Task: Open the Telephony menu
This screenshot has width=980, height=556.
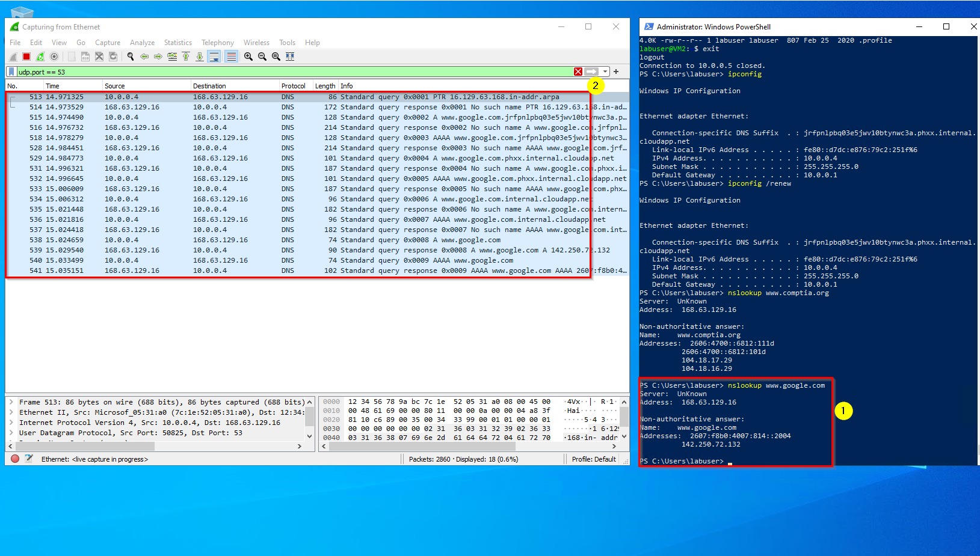Action: click(x=218, y=43)
